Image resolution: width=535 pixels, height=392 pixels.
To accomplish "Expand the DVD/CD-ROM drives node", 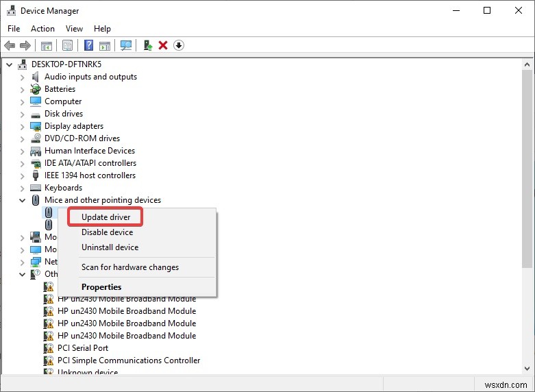I will coord(22,138).
